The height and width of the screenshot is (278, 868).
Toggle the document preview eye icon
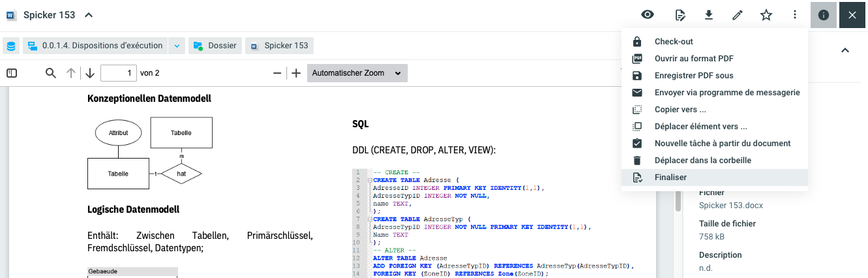tap(647, 14)
